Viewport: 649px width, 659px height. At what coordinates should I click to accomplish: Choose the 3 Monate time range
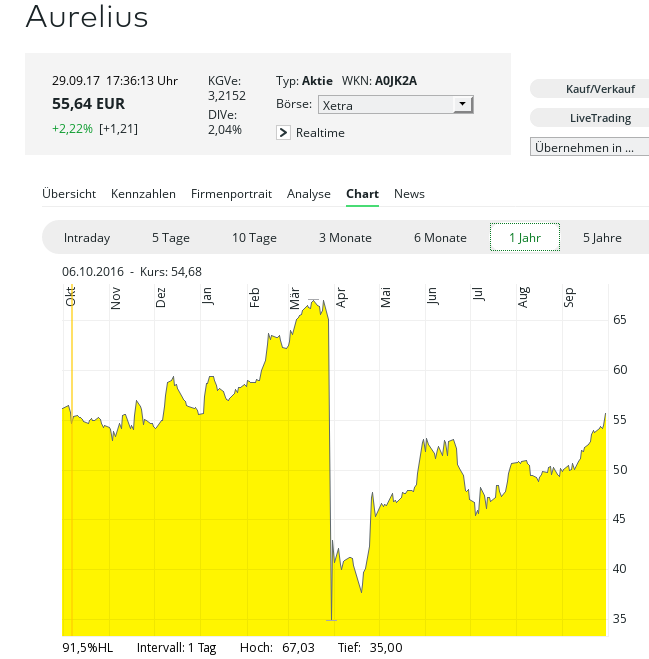coord(345,238)
